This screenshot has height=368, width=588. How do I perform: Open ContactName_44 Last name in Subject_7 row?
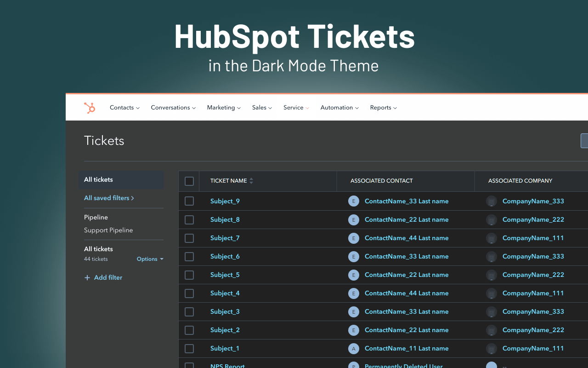(x=407, y=238)
